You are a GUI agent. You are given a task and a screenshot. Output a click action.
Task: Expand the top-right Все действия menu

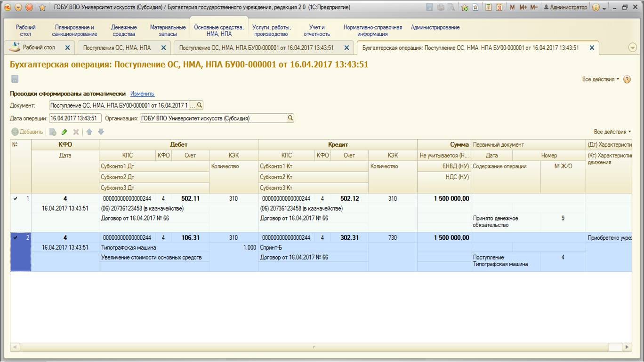click(x=601, y=79)
